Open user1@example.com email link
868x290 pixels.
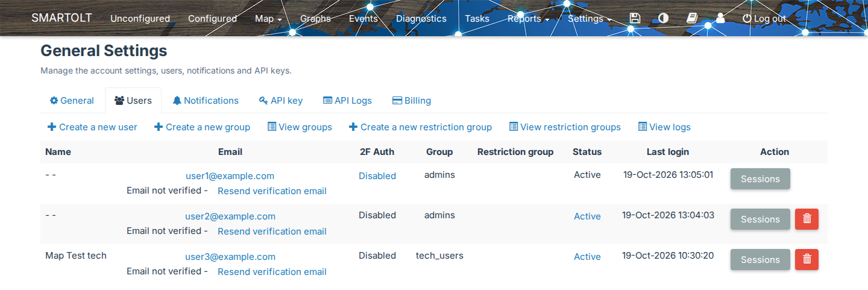pyautogui.click(x=230, y=176)
